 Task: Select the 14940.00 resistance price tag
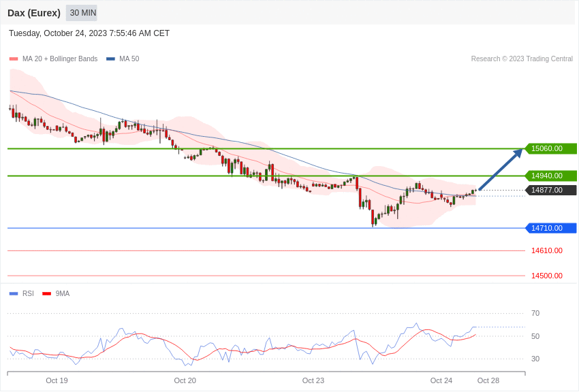click(x=550, y=176)
